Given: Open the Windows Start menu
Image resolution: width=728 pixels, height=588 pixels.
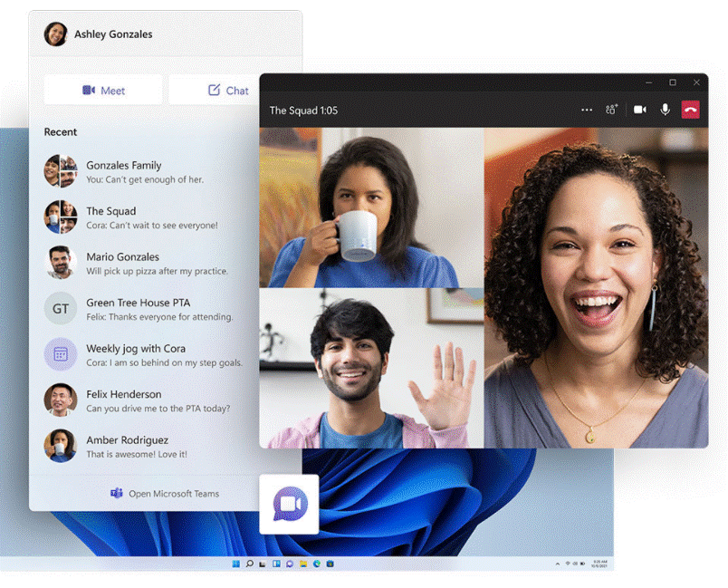Looking at the screenshot, I should (235, 564).
